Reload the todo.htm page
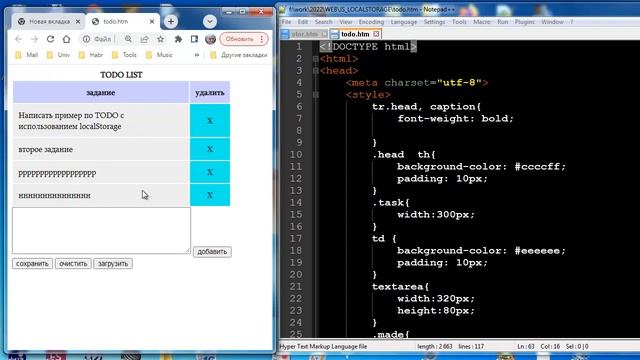 point(50,39)
